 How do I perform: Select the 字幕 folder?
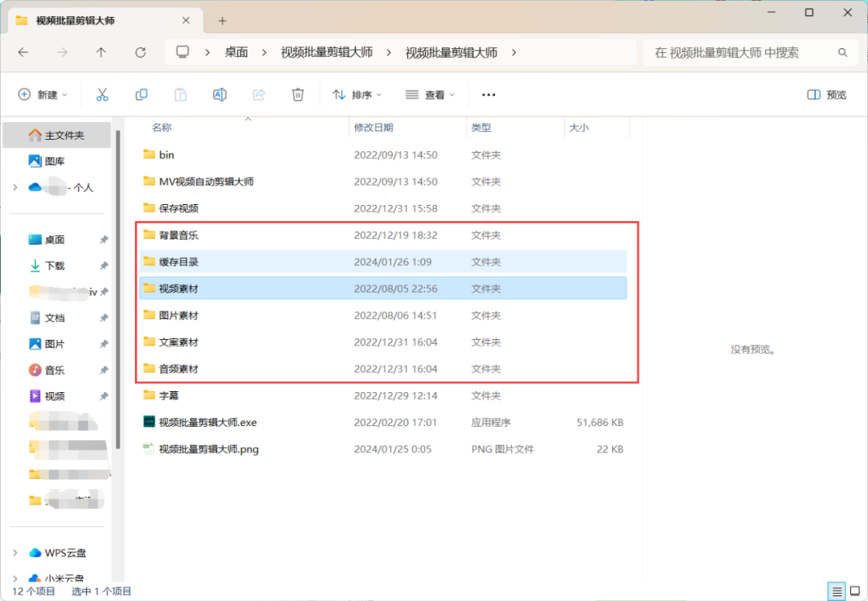tap(383, 395)
